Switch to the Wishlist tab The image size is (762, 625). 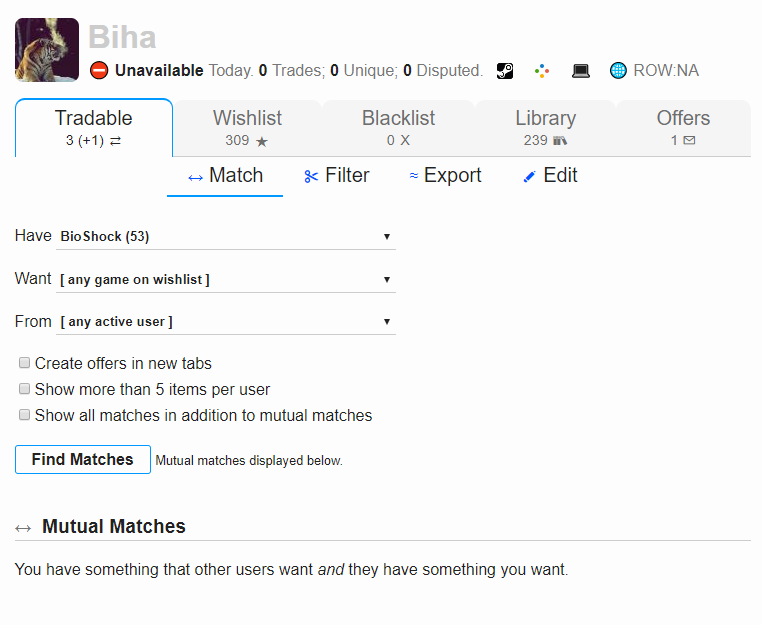[247, 128]
